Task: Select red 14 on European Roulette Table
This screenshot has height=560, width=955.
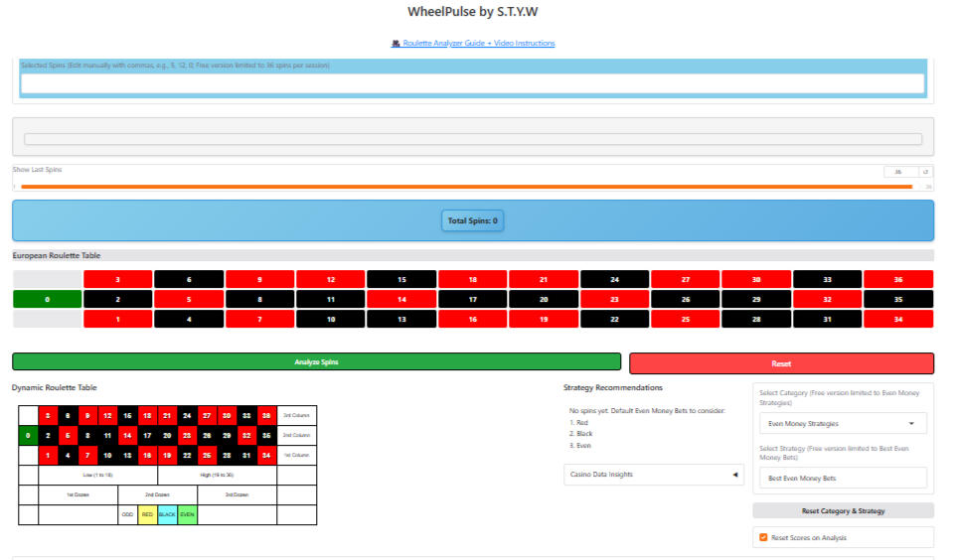Action: coord(402,300)
